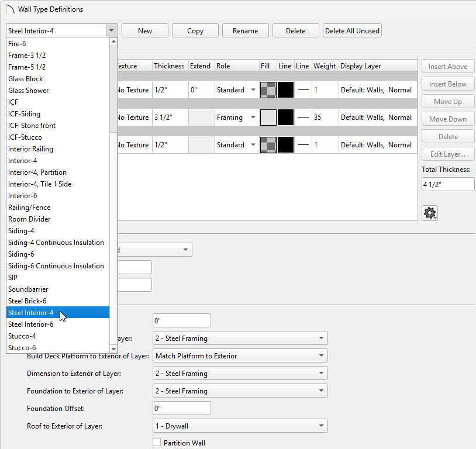
Task: Click the Edit Layer... button
Action: click(x=448, y=154)
